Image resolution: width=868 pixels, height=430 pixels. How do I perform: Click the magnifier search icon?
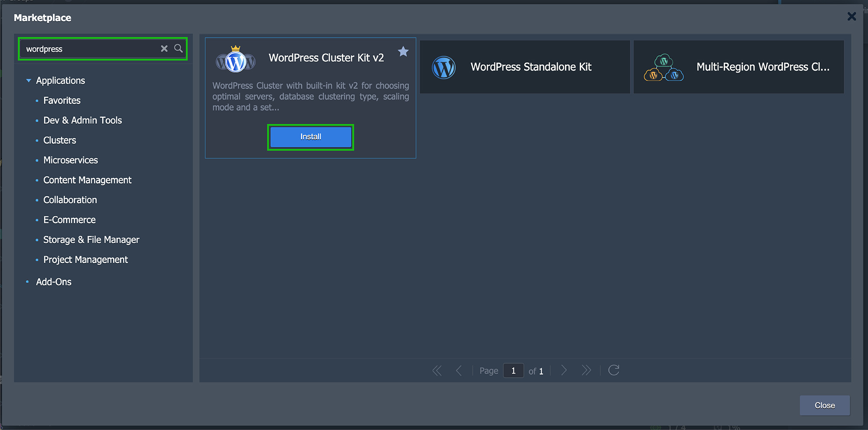click(178, 49)
